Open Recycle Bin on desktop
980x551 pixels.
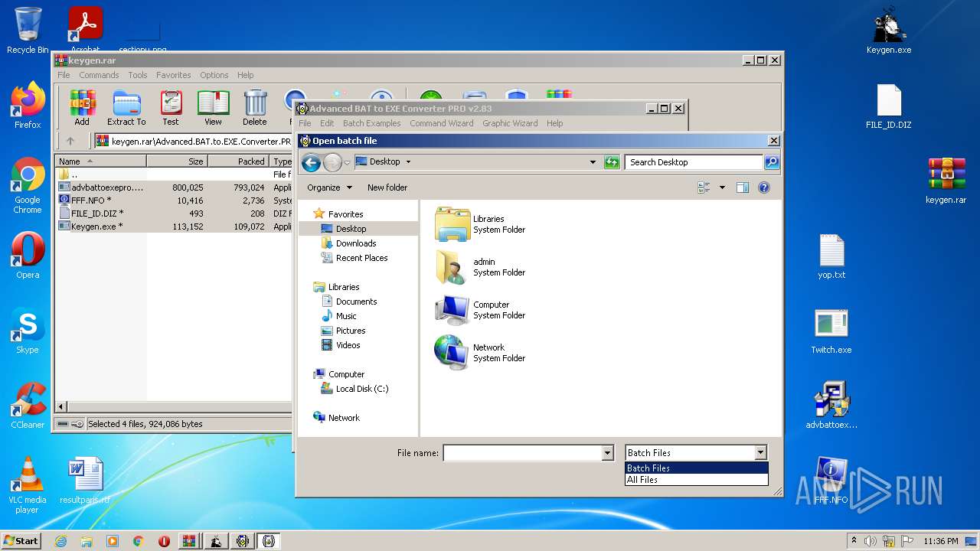[28, 31]
